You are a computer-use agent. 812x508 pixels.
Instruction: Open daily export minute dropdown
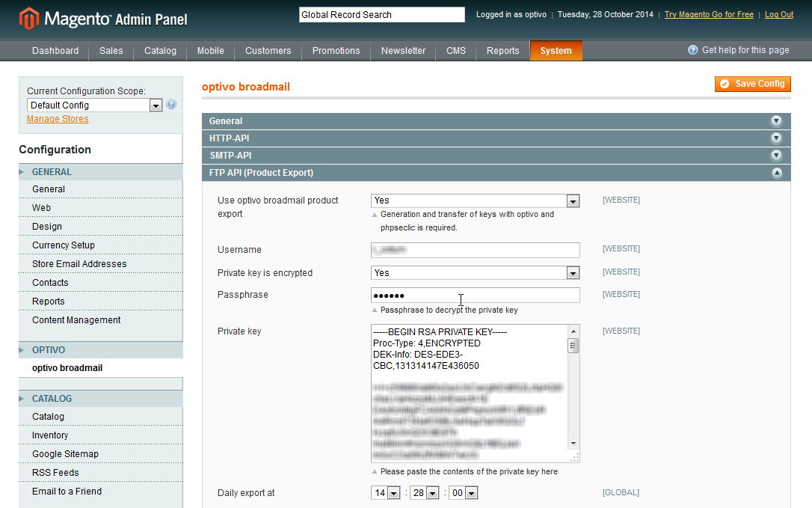coord(425,493)
